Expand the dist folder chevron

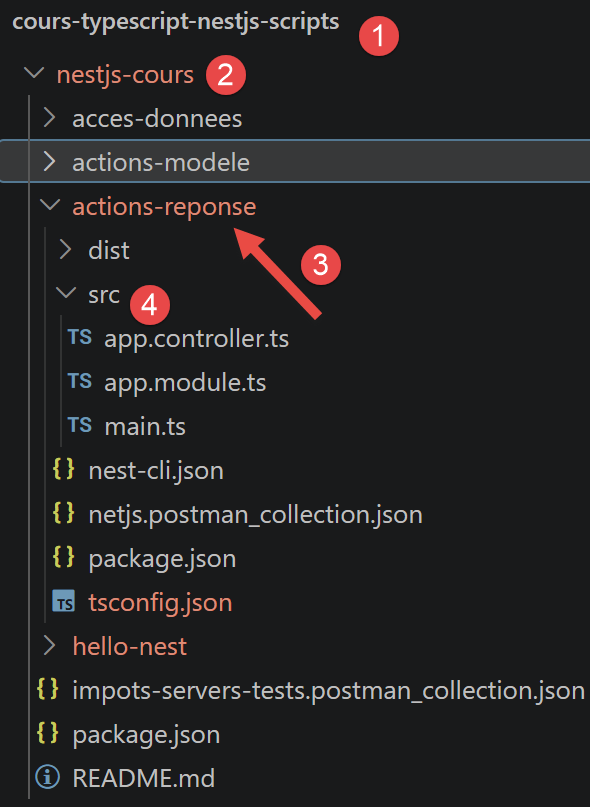point(65,250)
